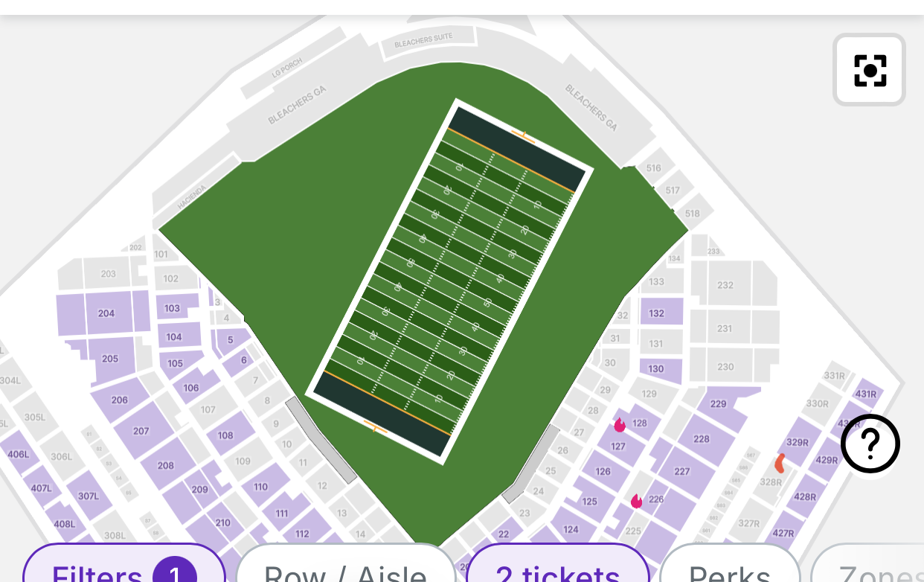This screenshot has width=924, height=582.
Task: Click the orange marker above section 328R
Action: tap(780, 464)
